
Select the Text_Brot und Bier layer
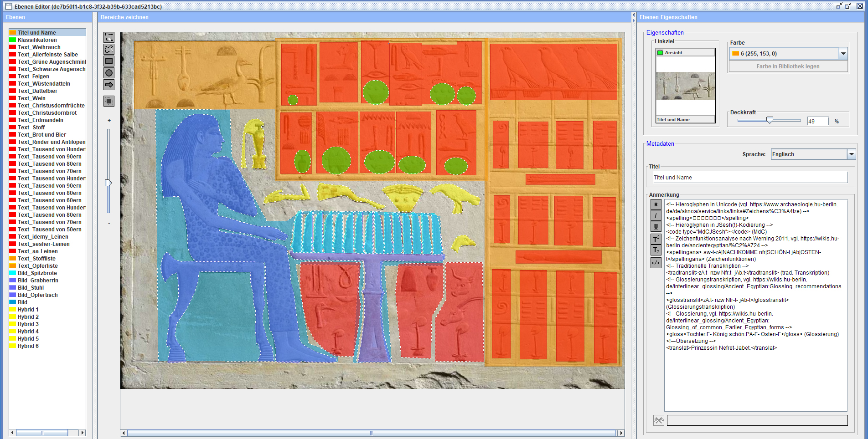point(47,135)
